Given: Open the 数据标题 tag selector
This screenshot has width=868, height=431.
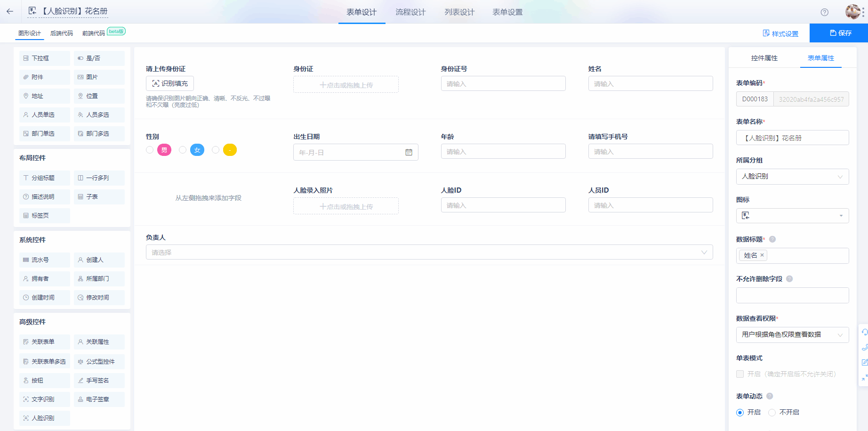Looking at the screenshot, I should pos(793,256).
